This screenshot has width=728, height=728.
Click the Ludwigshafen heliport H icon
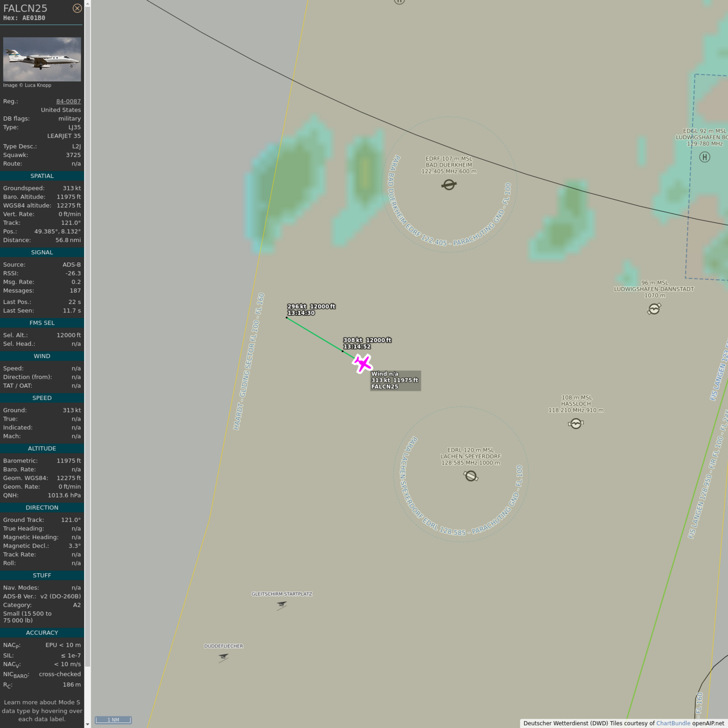point(704,157)
